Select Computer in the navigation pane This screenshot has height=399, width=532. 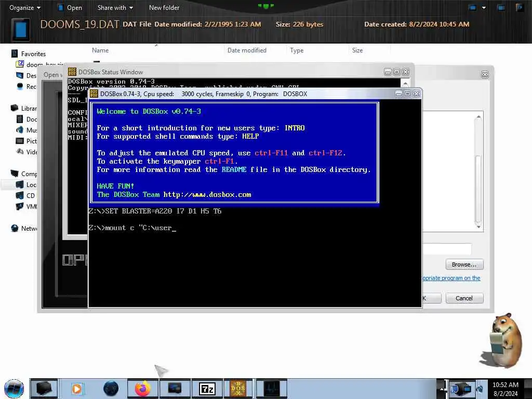tap(24, 174)
